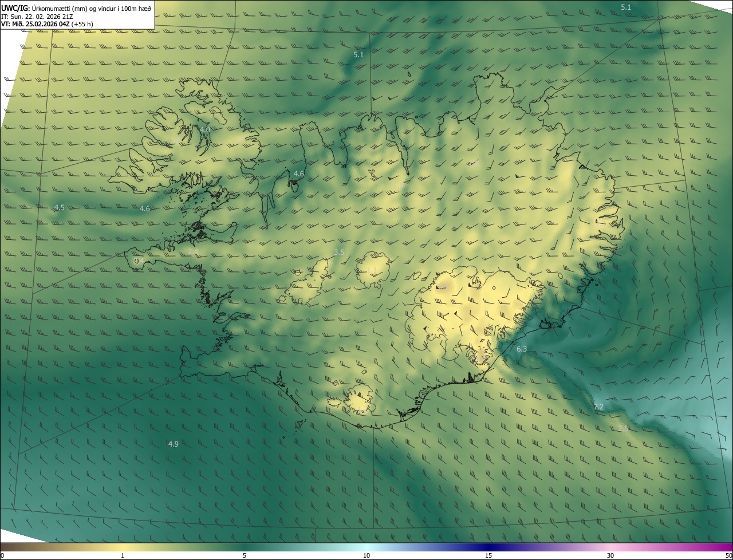Click the color scale tick labelled 15
The width and height of the screenshot is (733, 560).
[488, 555]
